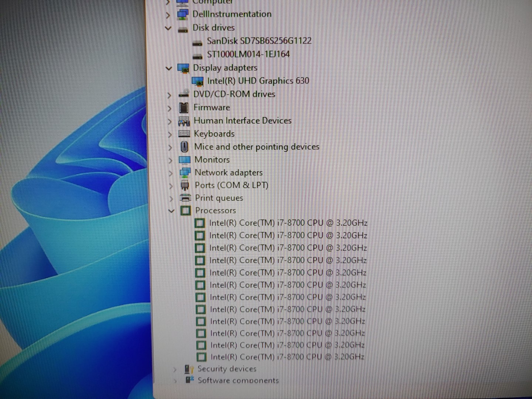Click the DVD/CD-ROM drives icon
The height and width of the screenshot is (399, 532).
[184, 94]
